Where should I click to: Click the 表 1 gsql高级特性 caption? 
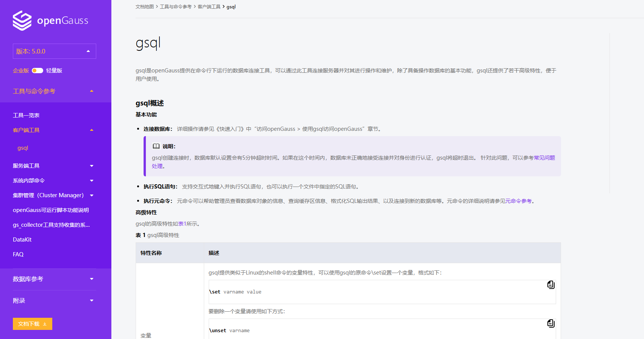point(158,235)
